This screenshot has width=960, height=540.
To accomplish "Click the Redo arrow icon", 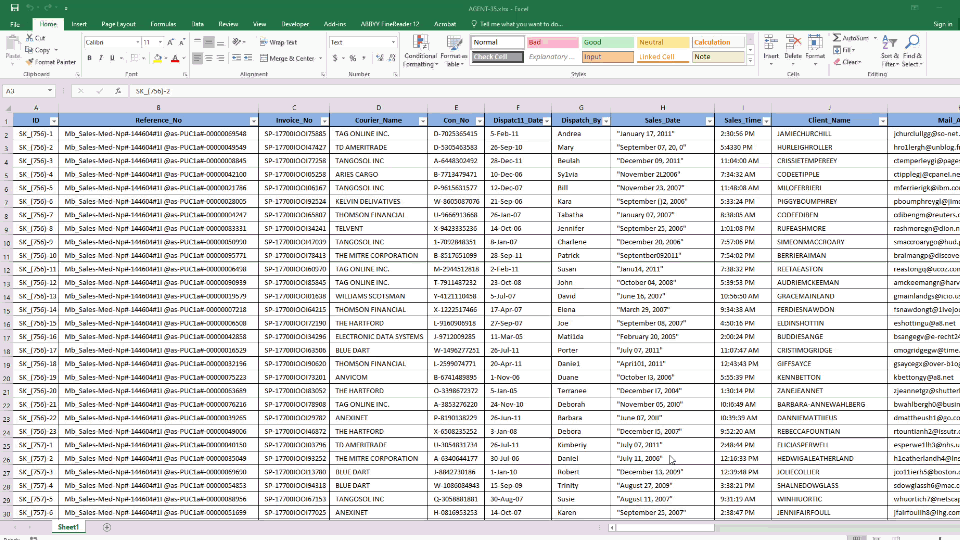I will click(x=48, y=8).
